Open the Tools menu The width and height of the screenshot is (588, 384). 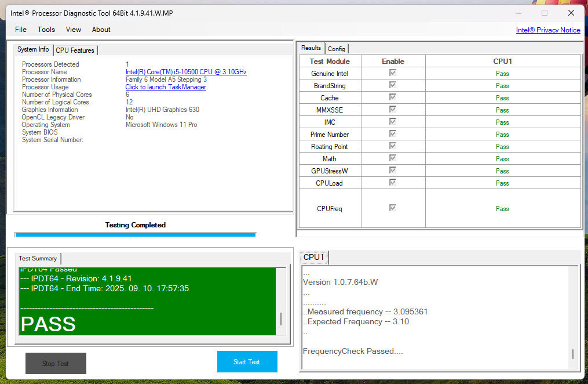point(46,30)
